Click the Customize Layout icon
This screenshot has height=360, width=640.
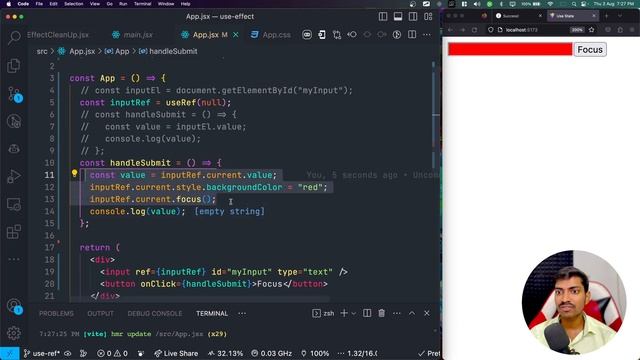point(428,17)
